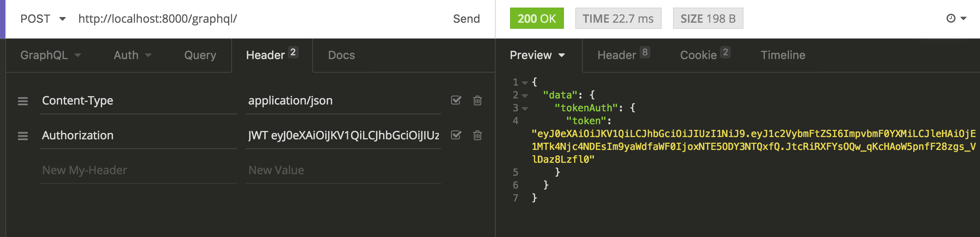Screen dimensions: 980x237
Task: Select the request Header tab
Action: coord(272,55)
